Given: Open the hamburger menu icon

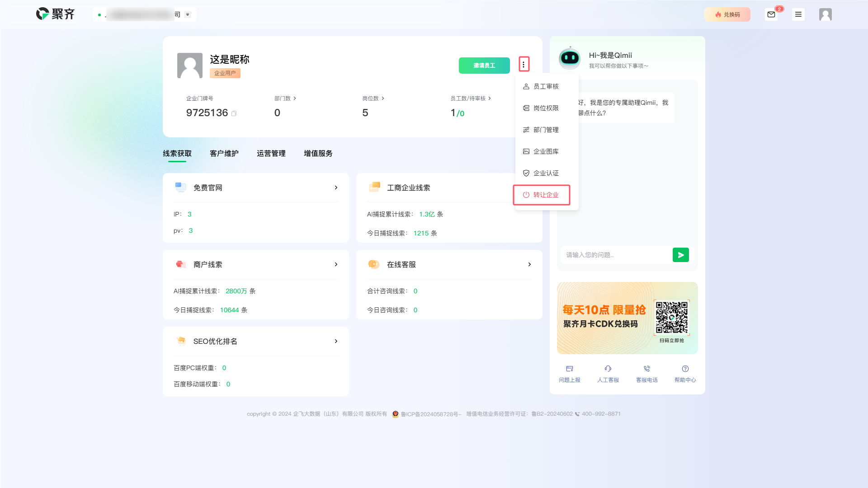Looking at the screenshot, I should (x=798, y=14).
